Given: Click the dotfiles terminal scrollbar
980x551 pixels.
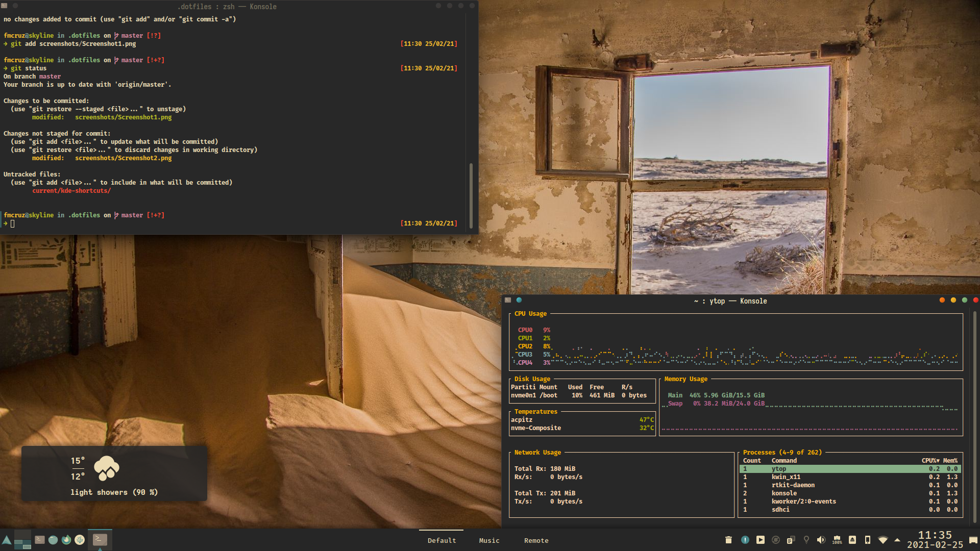Looking at the screenshot, I should [471, 195].
